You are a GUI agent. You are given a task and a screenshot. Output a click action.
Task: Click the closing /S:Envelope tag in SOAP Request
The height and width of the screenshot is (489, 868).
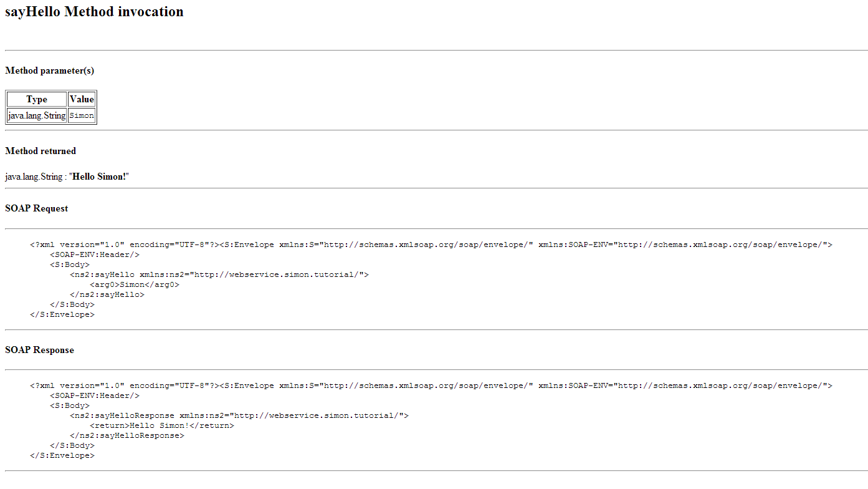pyautogui.click(x=62, y=314)
